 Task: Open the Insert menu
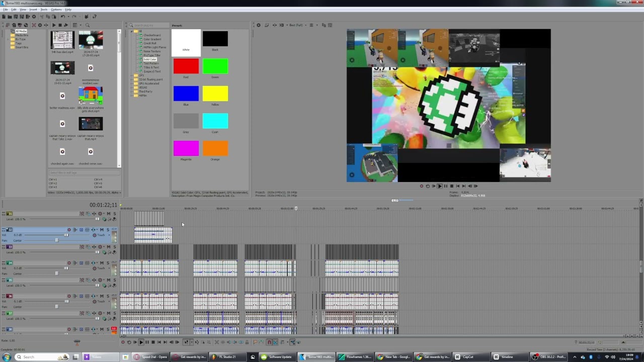(x=33, y=10)
